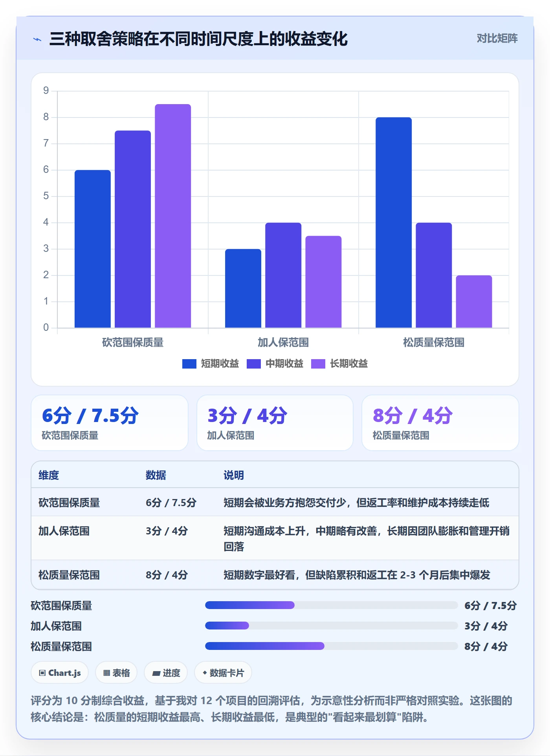Image resolution: width=550 pixels, height=756 pixels.
Task: Click the 短期收益 bar for 加人保范围
Action: click(243, 288)
